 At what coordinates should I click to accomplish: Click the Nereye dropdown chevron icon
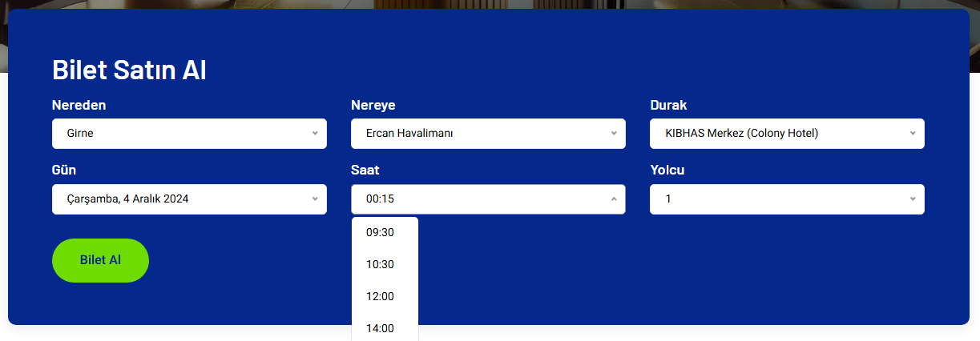click(x=614, y=134)
